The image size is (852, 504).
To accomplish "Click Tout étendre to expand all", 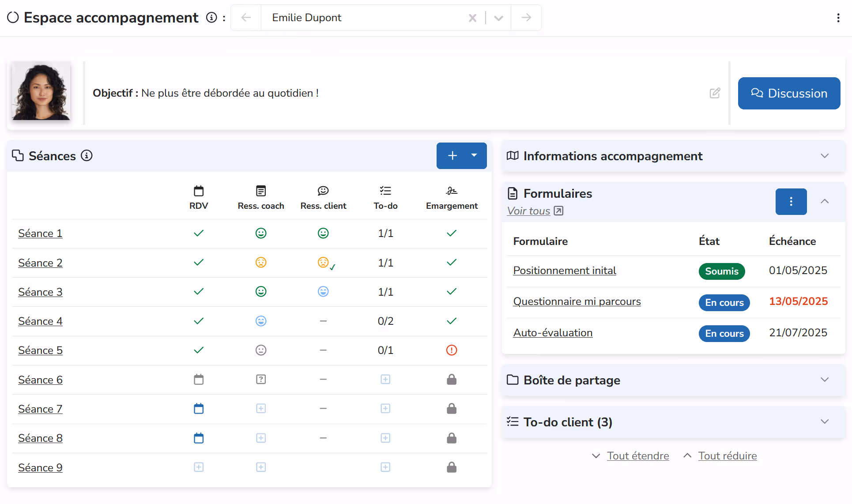I will coord(637,456).
